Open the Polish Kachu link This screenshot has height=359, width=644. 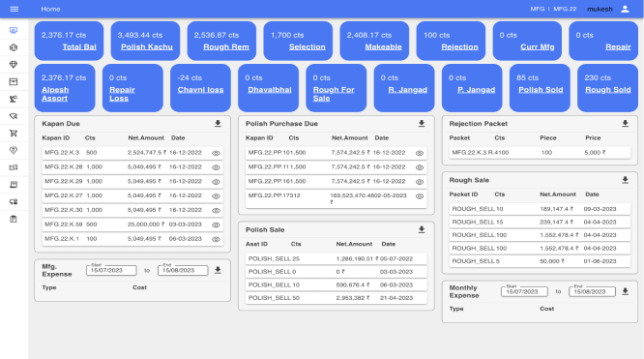pos(147,46)
